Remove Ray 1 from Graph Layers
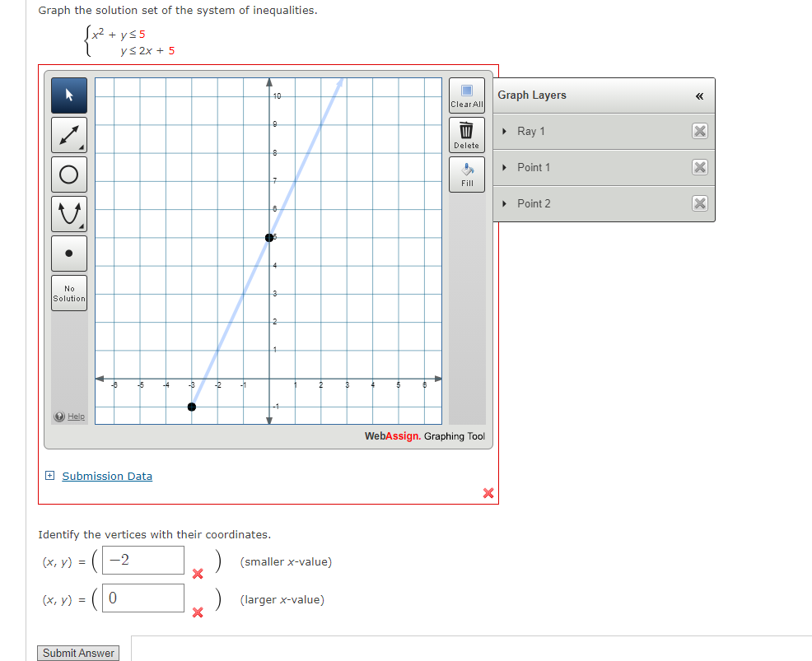812x661 pixels. pyautogui.click(x=699, y=131)
